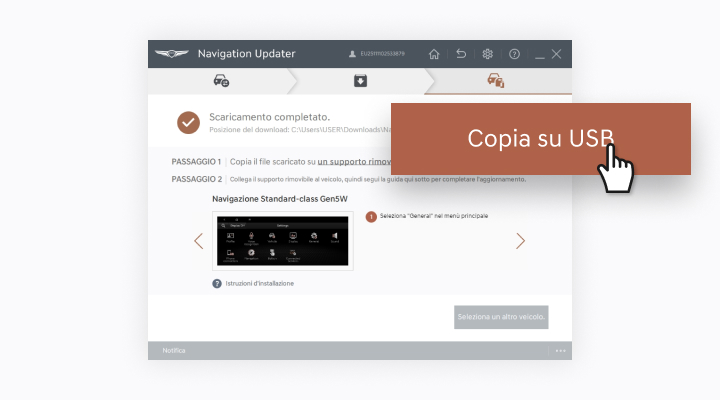Click the download completed checkmark icon
Viewport: 720px width, 400px height.
188,122
